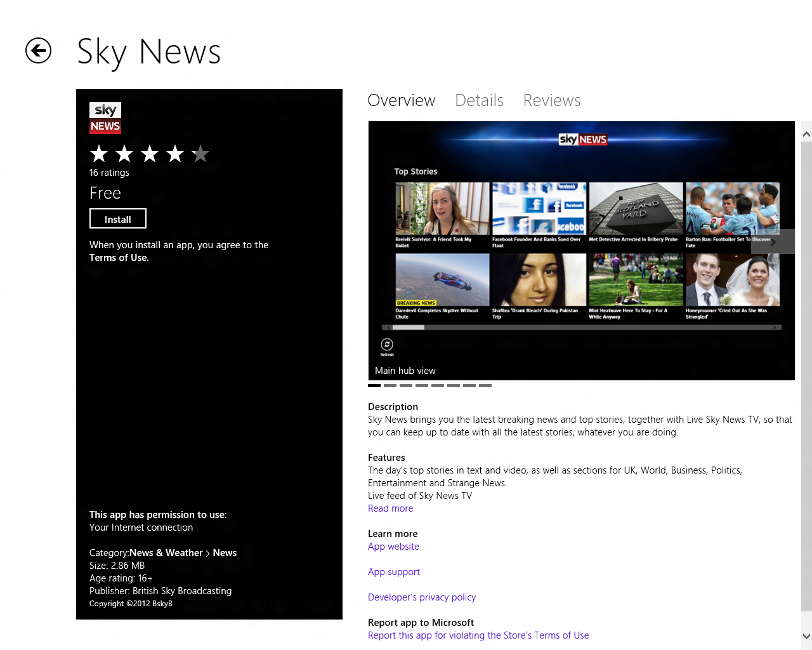812x650 pixels.
Task: Click the Sky News app logo
Action: [105, 118]
